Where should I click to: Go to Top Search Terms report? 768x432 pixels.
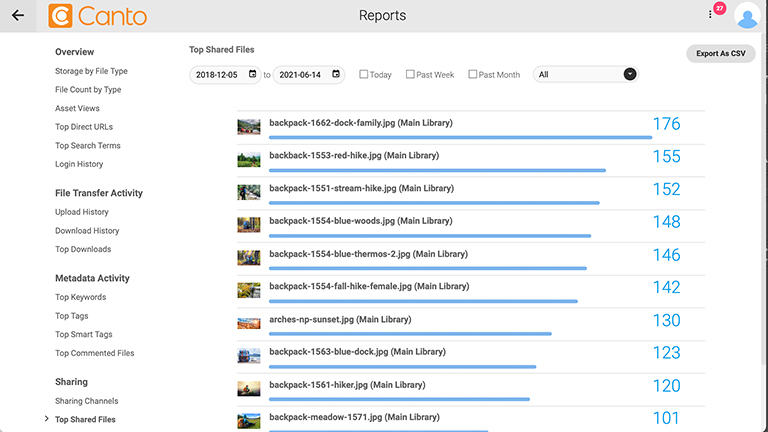pos(87,146)
